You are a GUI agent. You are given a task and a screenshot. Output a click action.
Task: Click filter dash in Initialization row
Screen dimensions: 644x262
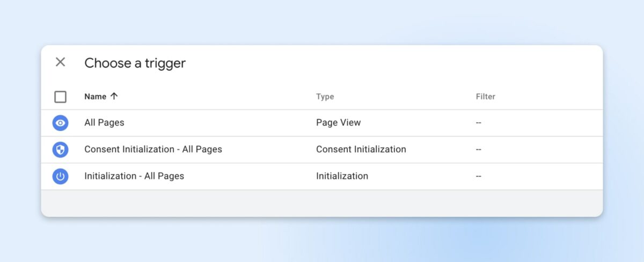pos(478,176)
